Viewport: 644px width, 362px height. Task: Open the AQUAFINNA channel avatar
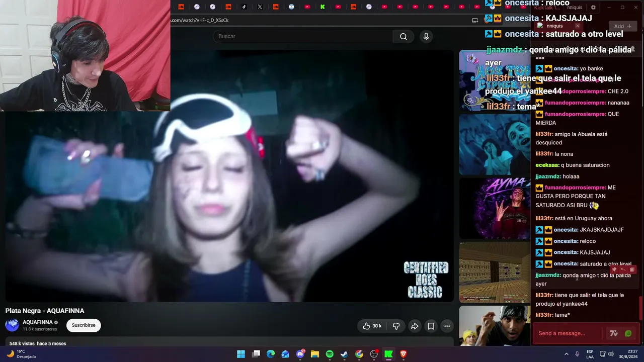click(12, 325)
